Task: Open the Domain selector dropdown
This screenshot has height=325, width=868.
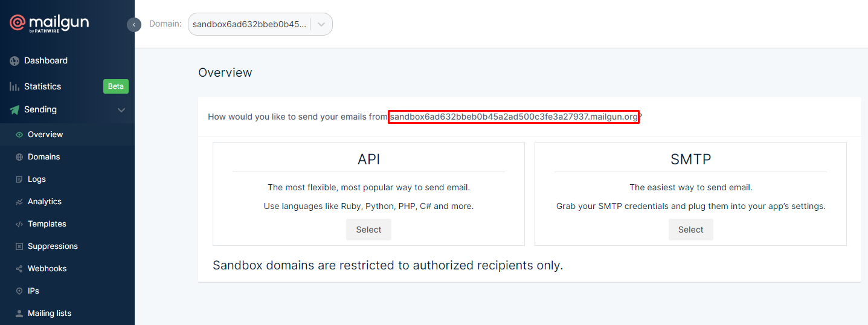Action: tap(321, 25)
